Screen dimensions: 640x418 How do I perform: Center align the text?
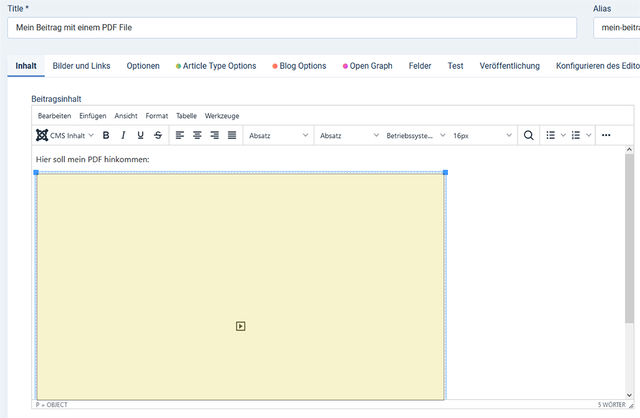(x=197, y=135)
